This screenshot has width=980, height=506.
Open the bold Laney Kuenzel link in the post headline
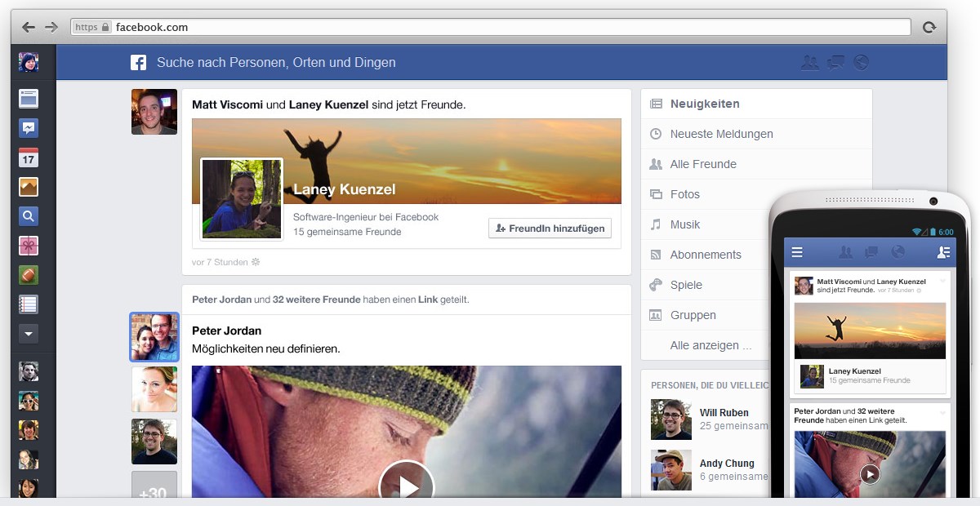[x=328, y=104]
